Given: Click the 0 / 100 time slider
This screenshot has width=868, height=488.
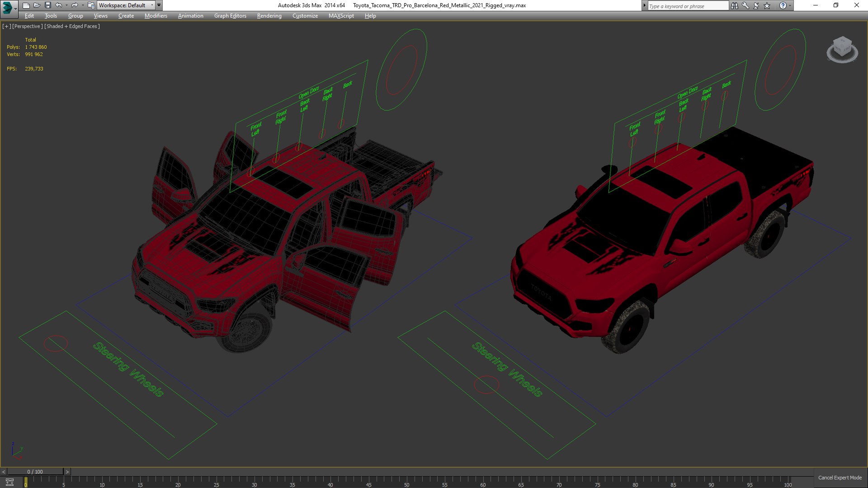Looking at the screenshot, I should point(35,472).
